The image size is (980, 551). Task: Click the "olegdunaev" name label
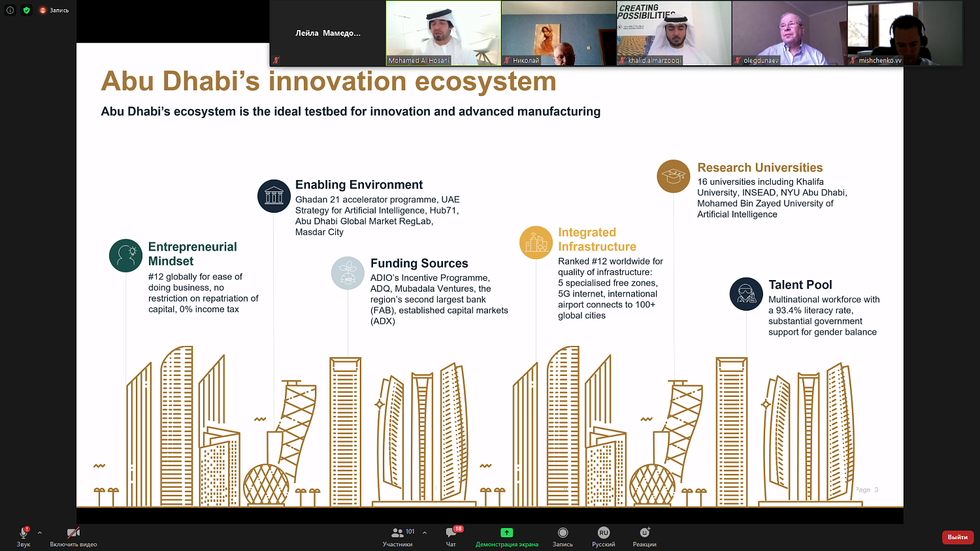(x=761, y=61)
